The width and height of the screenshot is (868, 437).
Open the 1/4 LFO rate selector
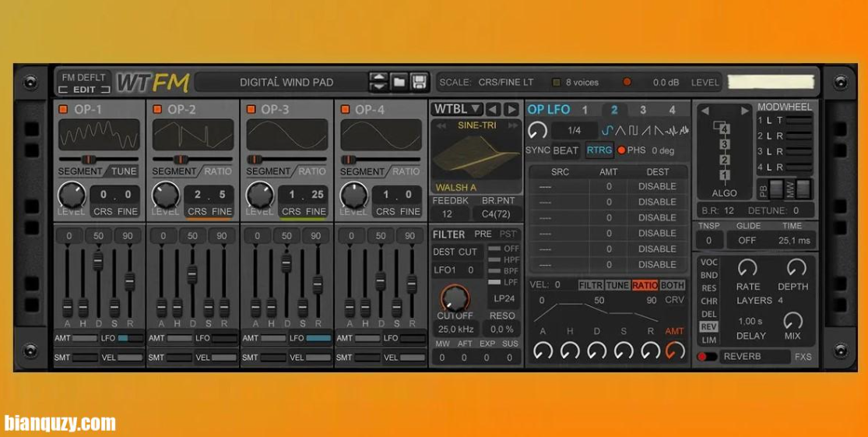click(575, 131)
